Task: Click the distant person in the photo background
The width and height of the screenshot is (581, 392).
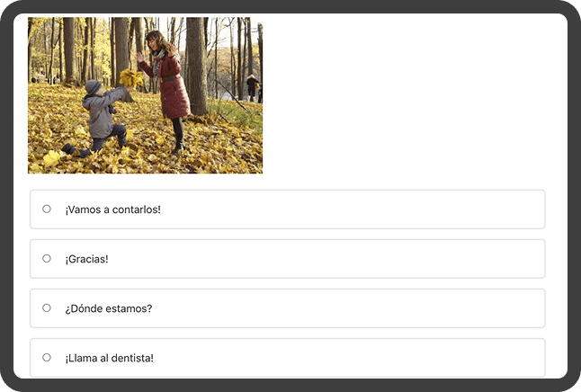Action: 253,86
